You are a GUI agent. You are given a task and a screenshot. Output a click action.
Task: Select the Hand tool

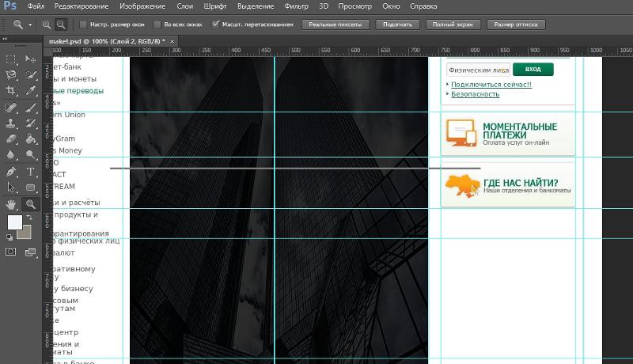pos(11,205)
